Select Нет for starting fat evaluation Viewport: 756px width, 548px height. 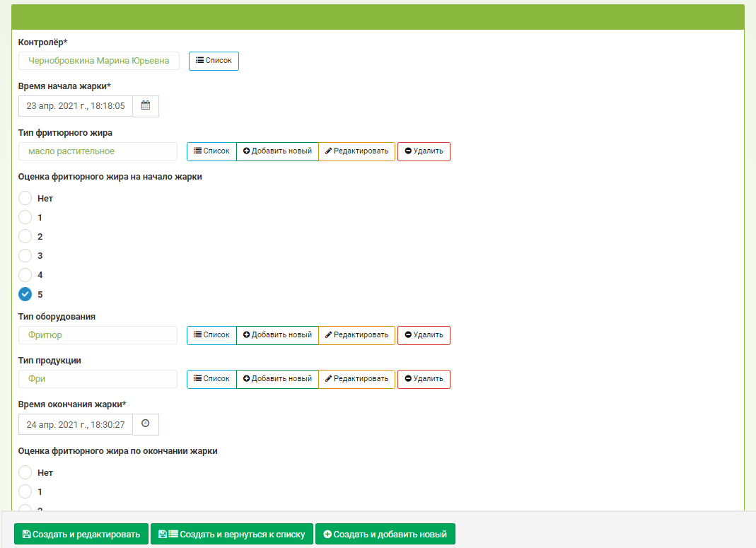click(x=25, y=198)
